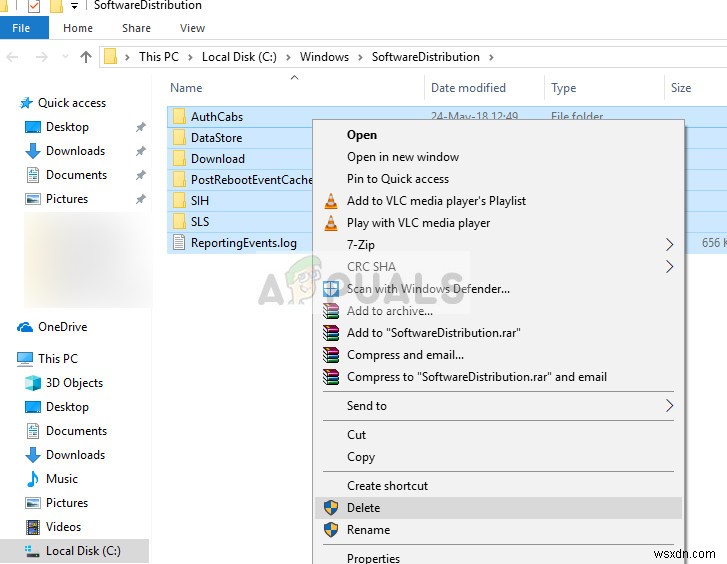Go up one folder level with up arrow
Viewport: 727px width, 564px height.
[x=86, y=57]
